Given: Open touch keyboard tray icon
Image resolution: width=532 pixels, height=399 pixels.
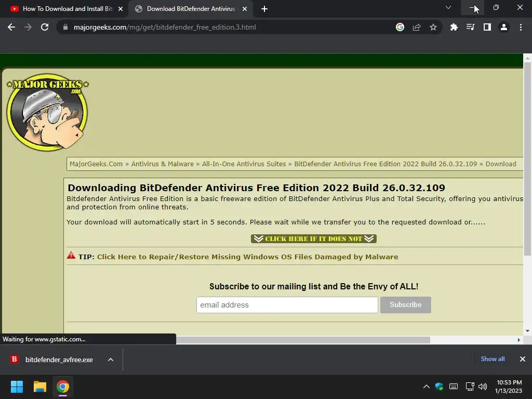Looking at the screenshot, I should tap(454, 387).
